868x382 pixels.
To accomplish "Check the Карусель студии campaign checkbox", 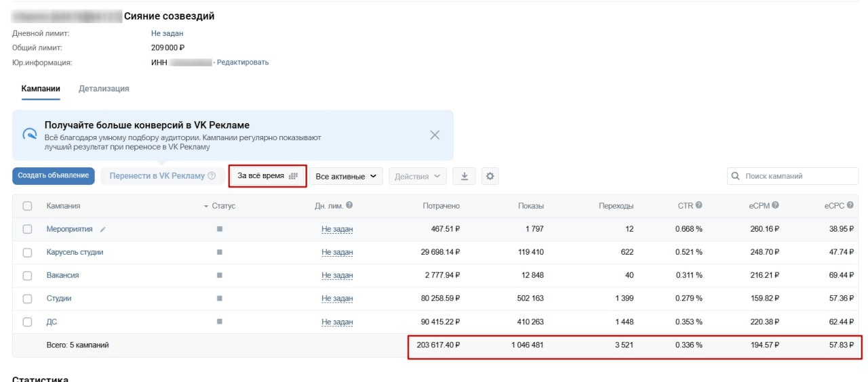I will [x=28, y=252].
